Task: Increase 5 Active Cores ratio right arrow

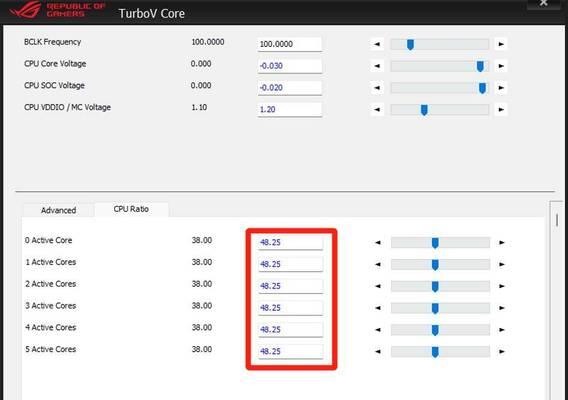Action: click(x=502, y=351)
